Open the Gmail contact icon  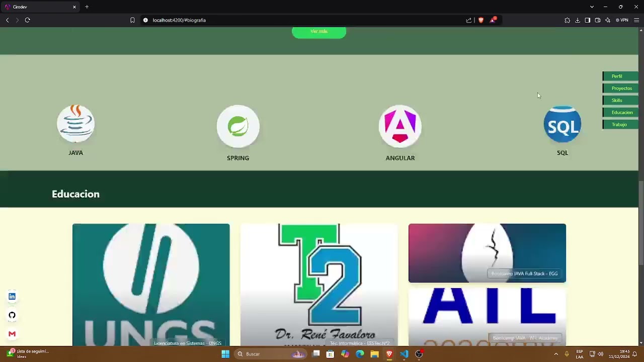[12, 334]
